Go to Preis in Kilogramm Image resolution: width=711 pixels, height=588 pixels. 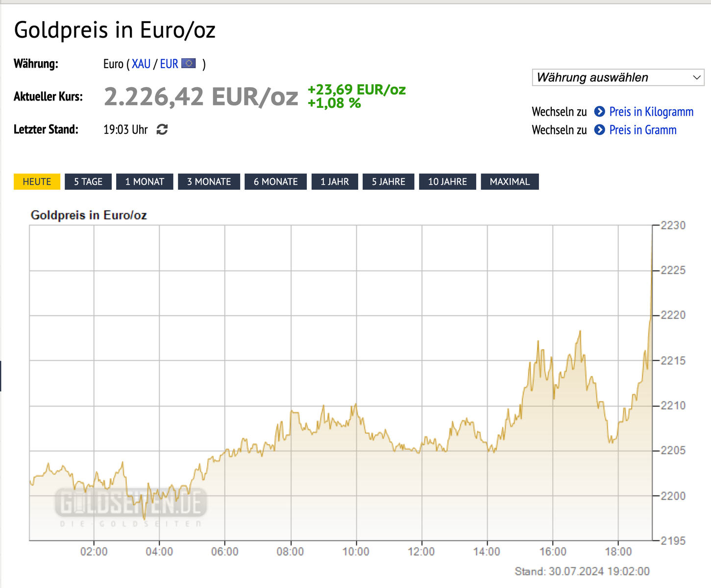[x=651, y=112]
